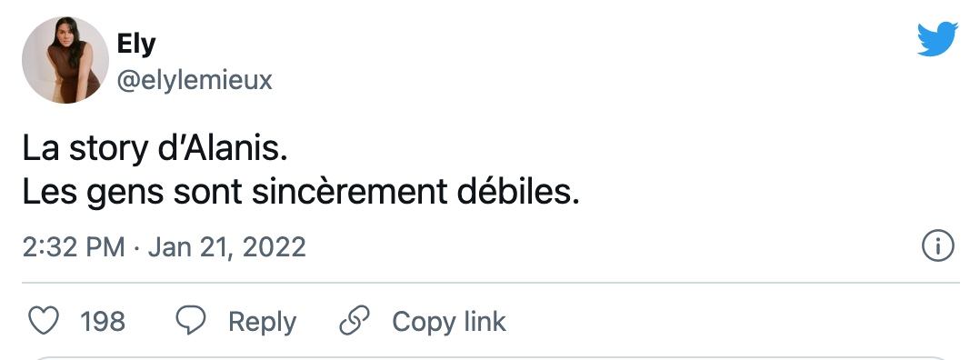
Task: Click the reply speech bubble icon
Action: 191,320
